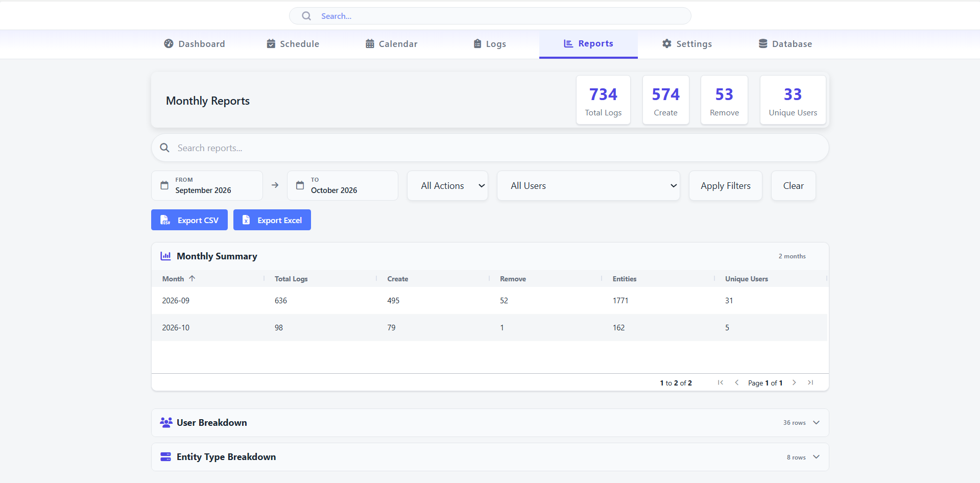Click the sort arrow next to Month header
The height and width of the screenshot is (483, 980).
[192, 278]
